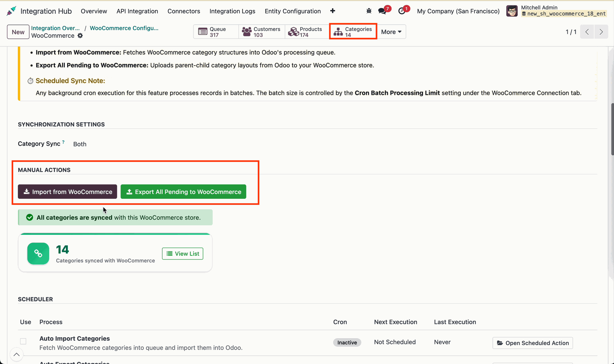
Task: Click the 1 / 1 pager counter
Action: (571, 32)
